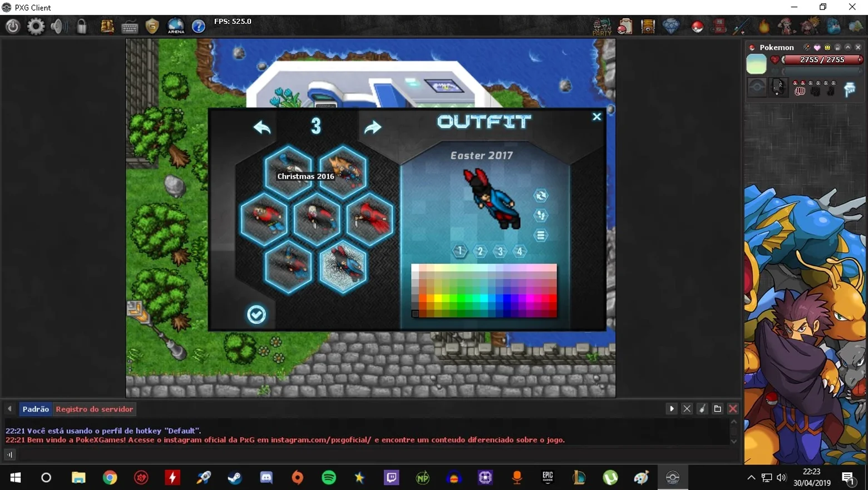Open the blue help question mark
The image size is (868, 490).
coord(199,26)
